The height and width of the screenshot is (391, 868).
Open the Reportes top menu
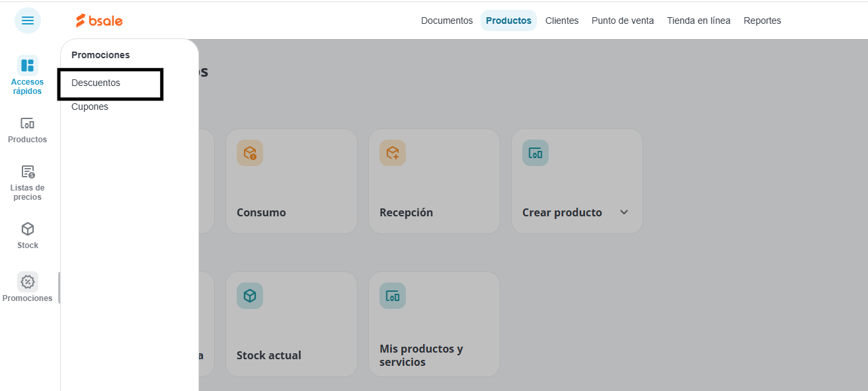point(762,21)
